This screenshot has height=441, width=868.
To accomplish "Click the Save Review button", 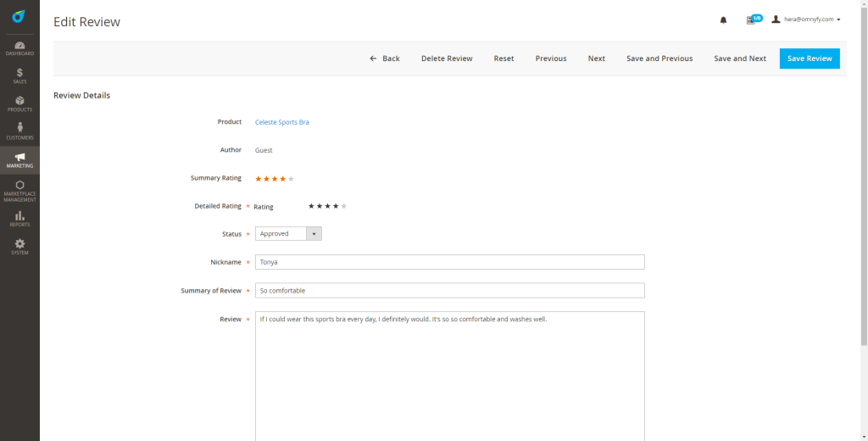I will click(x=809, y=59).
